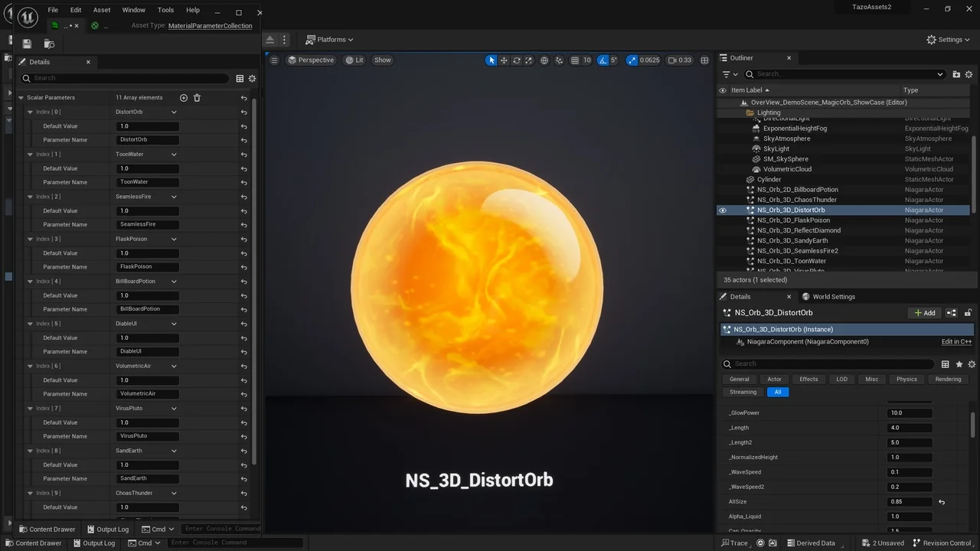Adjust the _GlowPower value slider
The width and height of the screenshot is (980, 551).
coord(910,412)
